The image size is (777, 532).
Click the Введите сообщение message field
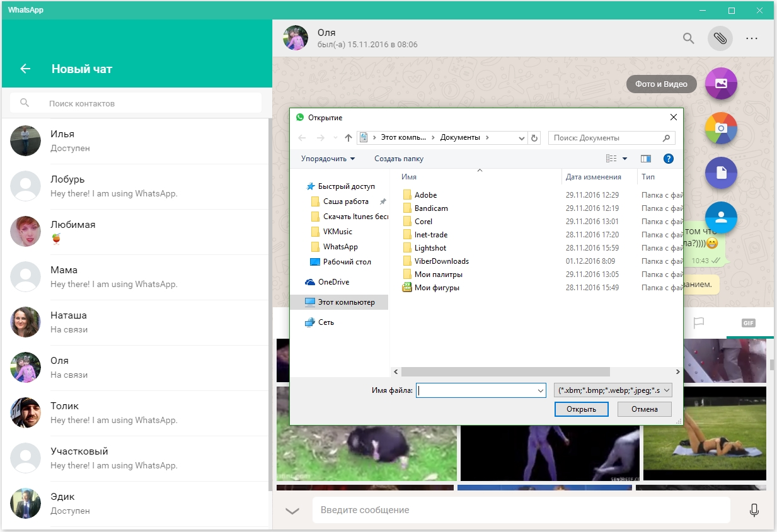[521, 510]
